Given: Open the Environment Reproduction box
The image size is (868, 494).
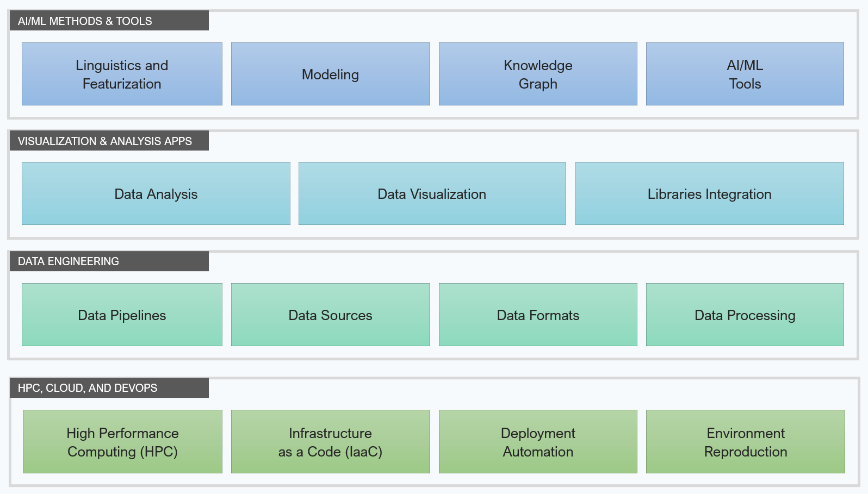Looking at the screenshot, I should 746,441.
